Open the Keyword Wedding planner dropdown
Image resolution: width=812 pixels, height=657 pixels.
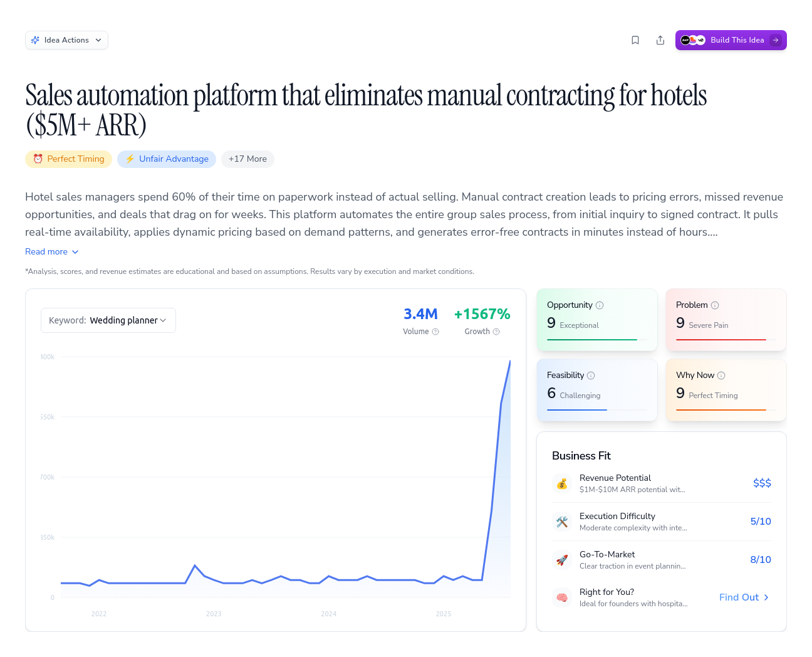pyautogui.click(x=108, y=320)
